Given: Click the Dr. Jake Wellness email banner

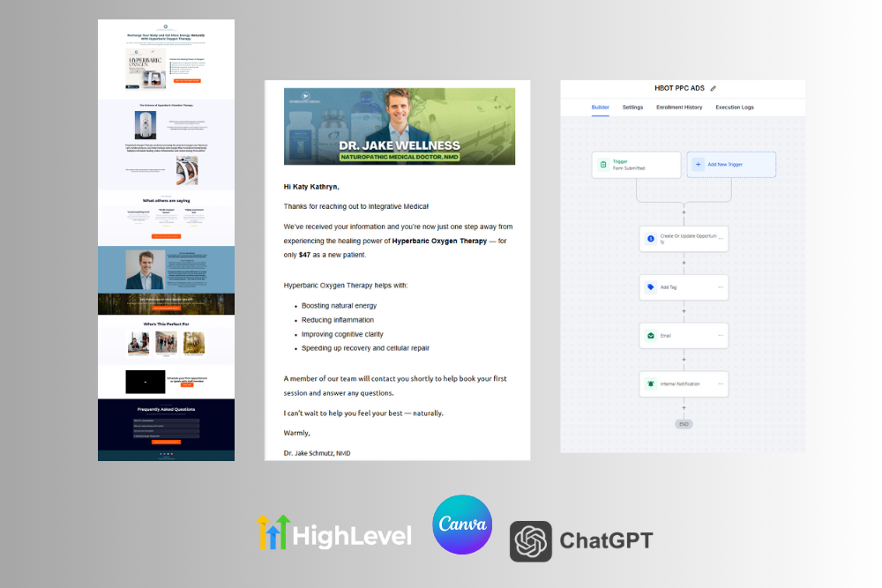Looking at the screenshot, I should click(399, 126).
